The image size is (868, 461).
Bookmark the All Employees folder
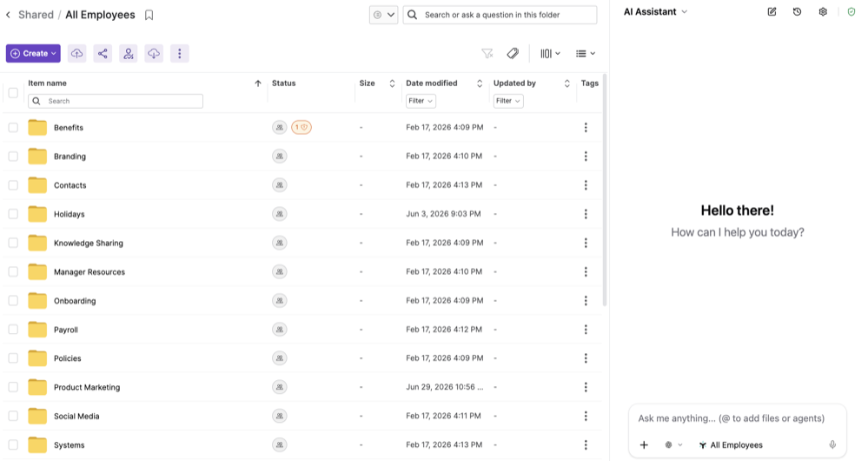pyautogui.click(x=149, y=16)
